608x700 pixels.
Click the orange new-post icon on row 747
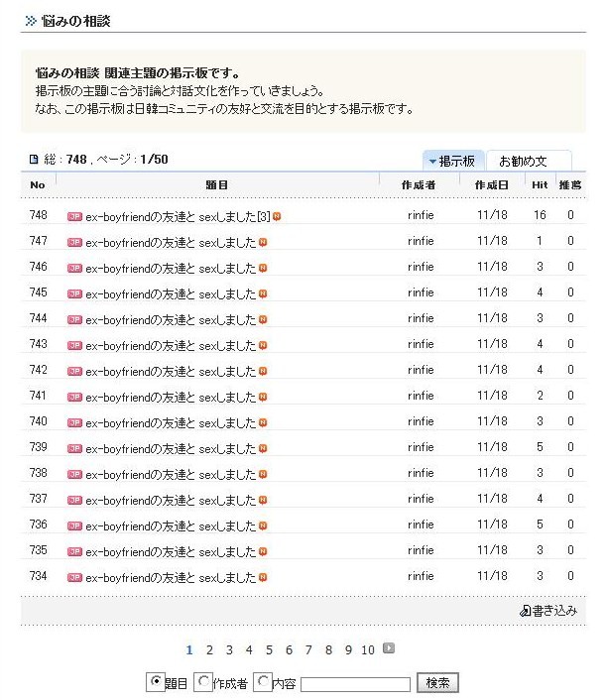263,241
